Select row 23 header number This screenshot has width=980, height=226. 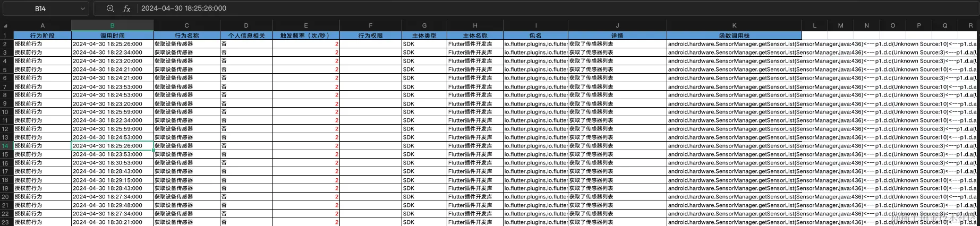[6, 222]
